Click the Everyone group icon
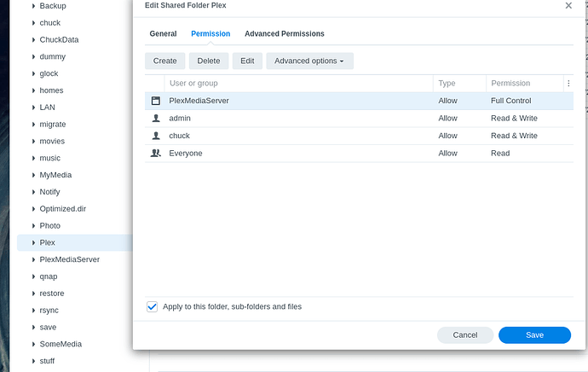 (x=156, y=154)
